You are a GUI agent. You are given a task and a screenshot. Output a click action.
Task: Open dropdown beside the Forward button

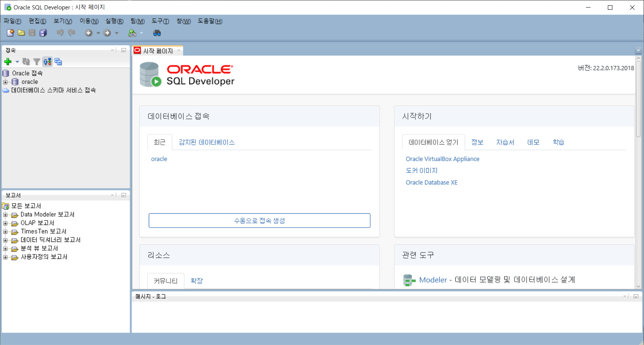[x=117, y=33]
